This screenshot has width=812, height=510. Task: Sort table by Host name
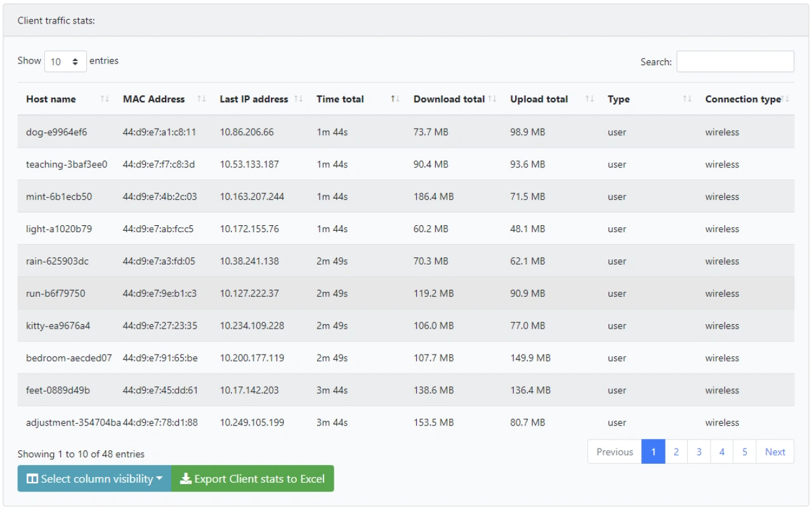(x=50, y=99)
